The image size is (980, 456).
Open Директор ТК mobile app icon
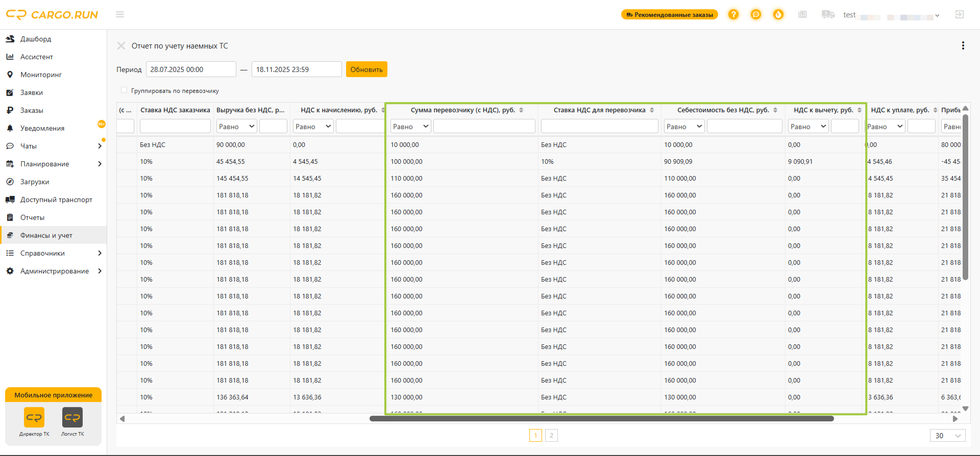(x=34, y=418)
